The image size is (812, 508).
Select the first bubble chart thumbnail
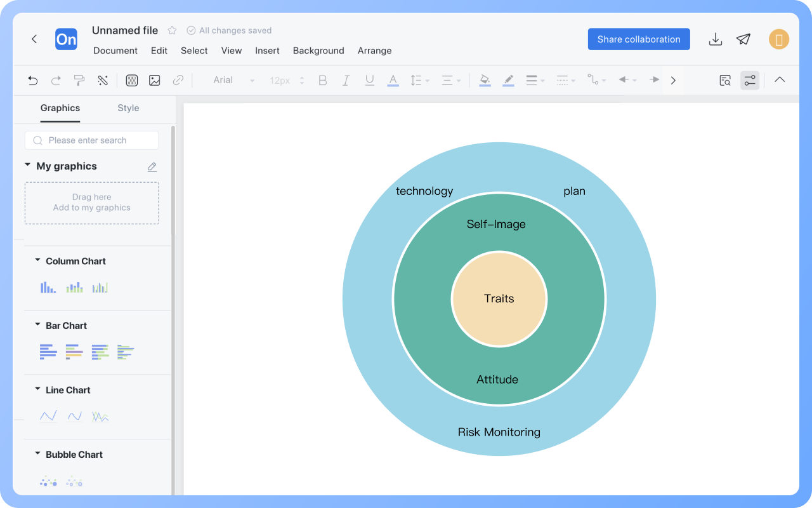[x=48, y=481]
